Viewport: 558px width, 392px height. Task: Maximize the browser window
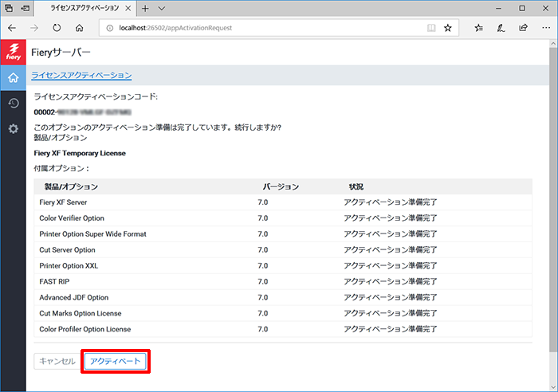click(521, 8)
